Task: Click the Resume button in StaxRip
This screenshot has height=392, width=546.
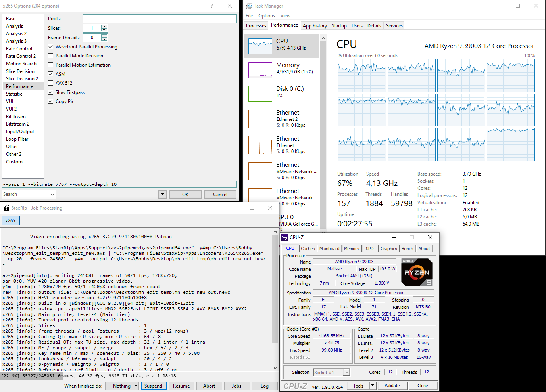Action: tap(181, 386)
